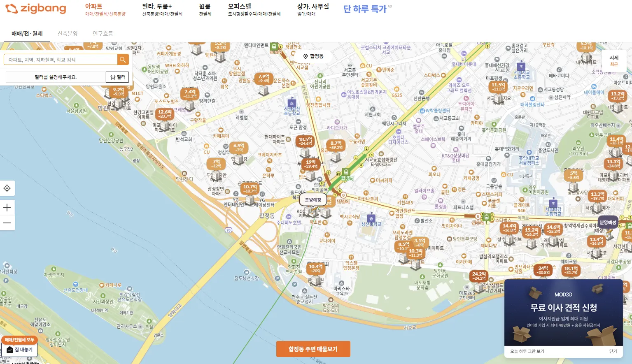Select the 14.4억~16.8억 apartment marker

click(509, 227)
